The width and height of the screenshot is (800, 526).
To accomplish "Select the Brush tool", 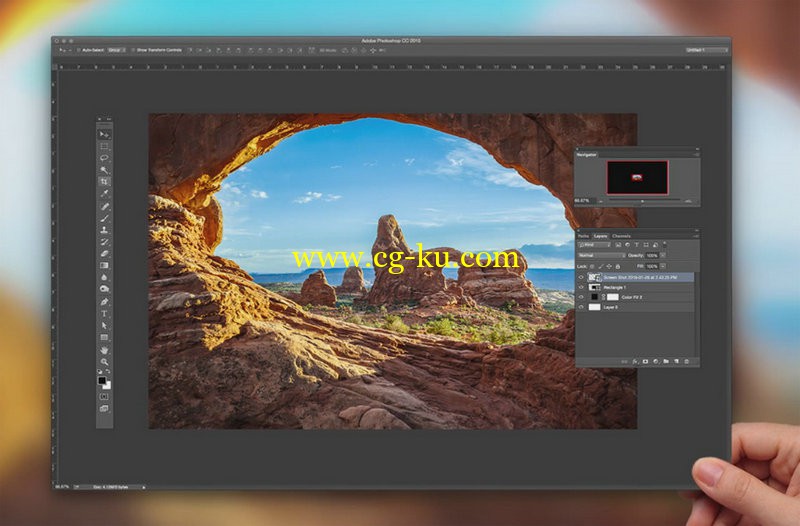I will tap(104, 218).
